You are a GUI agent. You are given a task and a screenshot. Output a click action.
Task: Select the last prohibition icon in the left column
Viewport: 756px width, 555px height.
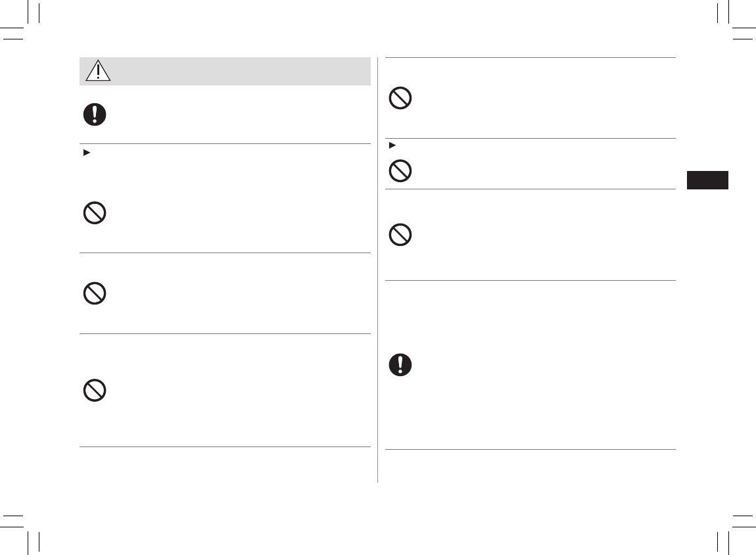click(x=95, y=392)
